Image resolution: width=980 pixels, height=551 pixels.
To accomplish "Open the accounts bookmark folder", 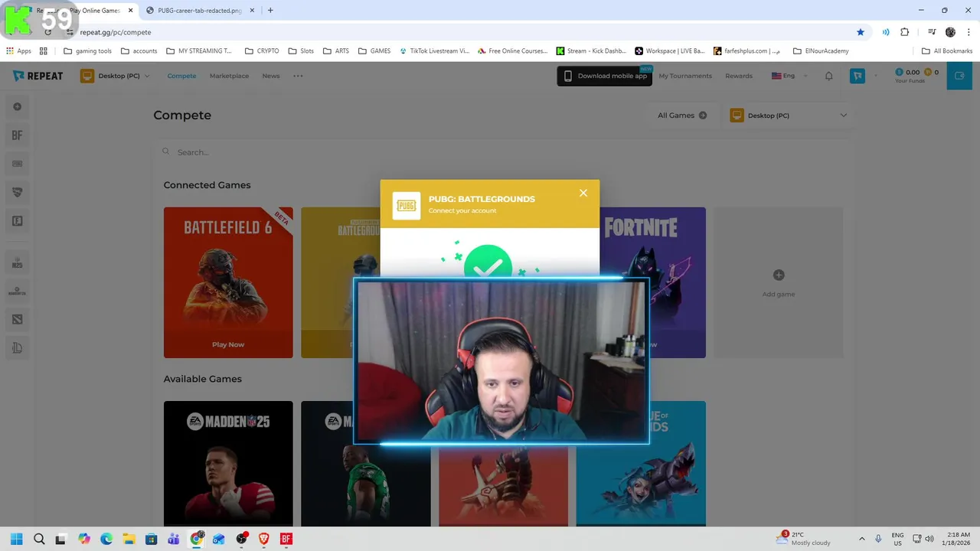I will [x=139, y=51].
